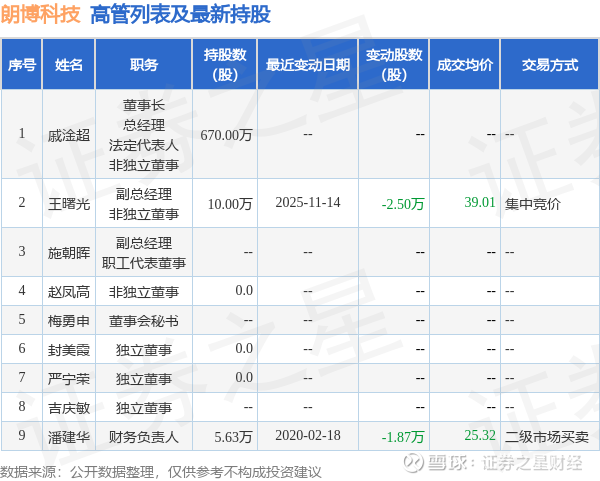
Task: Select the -1.87万 change value
Action: click(403, 437)
